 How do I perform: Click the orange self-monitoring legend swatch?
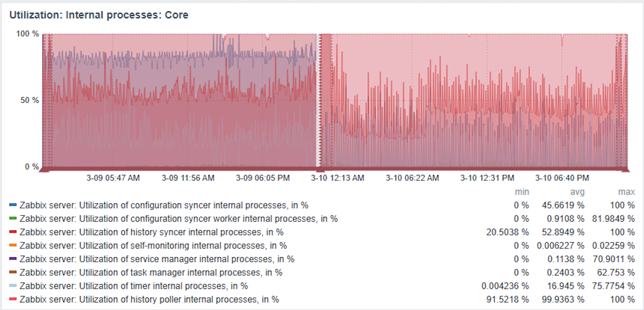point(13,245)
